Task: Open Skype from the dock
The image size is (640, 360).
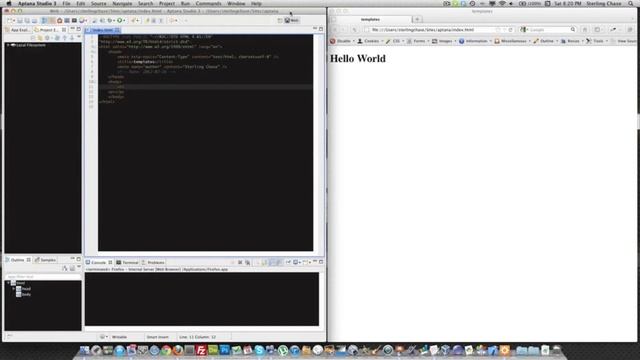Action: coord(259,350)
